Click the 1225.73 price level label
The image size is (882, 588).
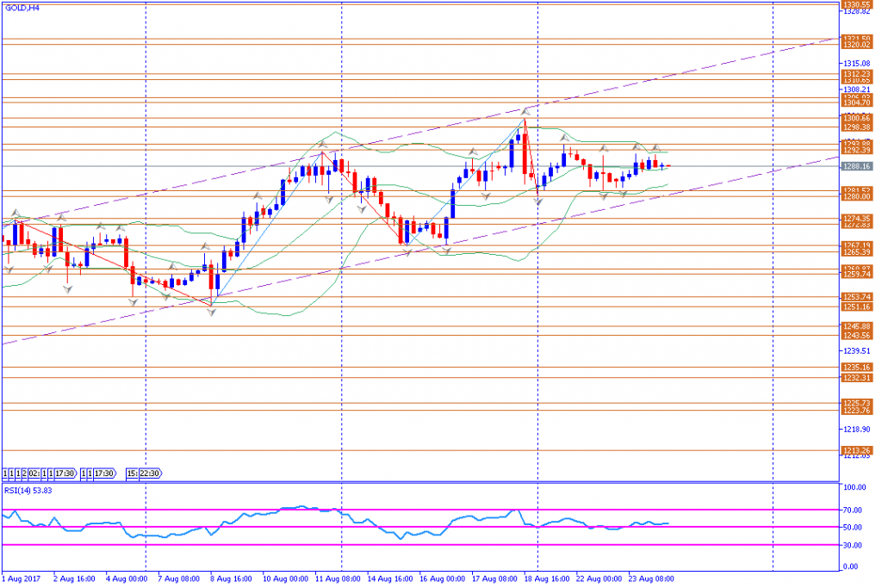(x=857, y=403)
